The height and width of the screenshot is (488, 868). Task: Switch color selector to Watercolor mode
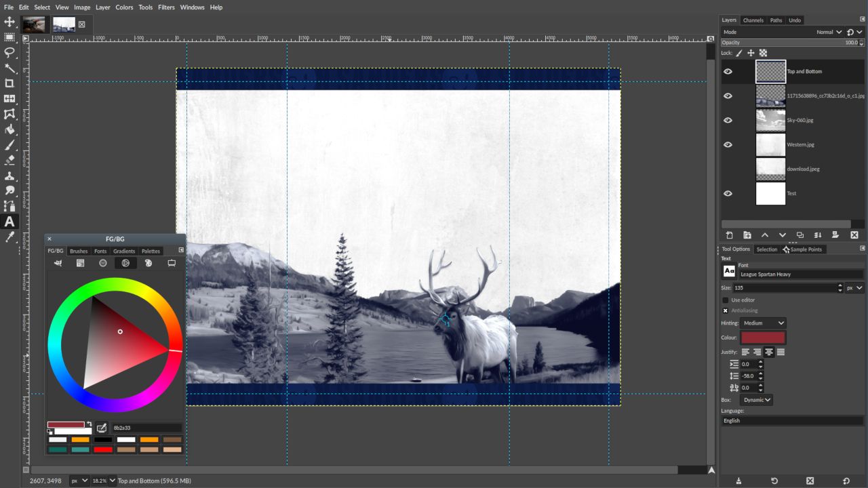[x=103, y=263]
